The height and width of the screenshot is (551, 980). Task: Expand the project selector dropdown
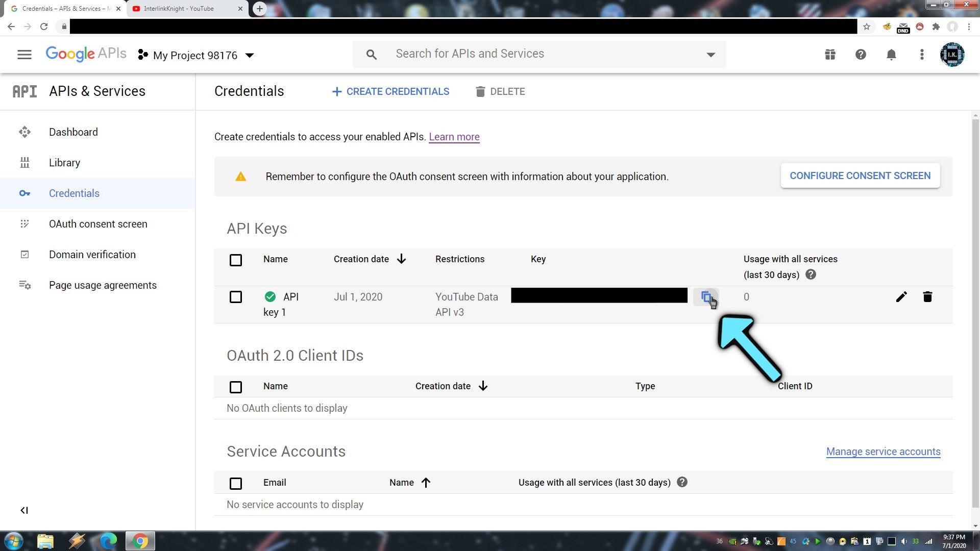(x=250, y=55)
